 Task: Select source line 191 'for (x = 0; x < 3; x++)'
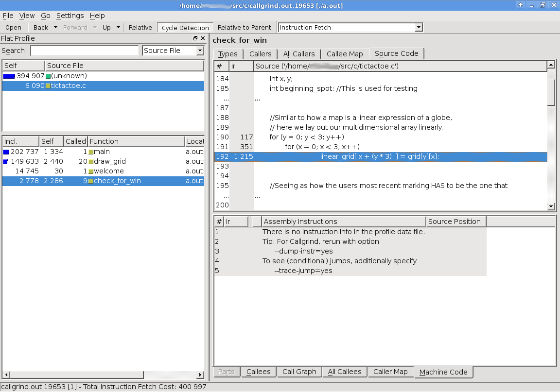tap(381, 147)
